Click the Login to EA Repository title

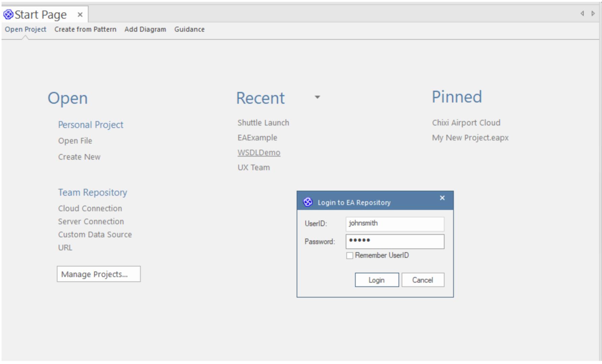click(354, 202)
